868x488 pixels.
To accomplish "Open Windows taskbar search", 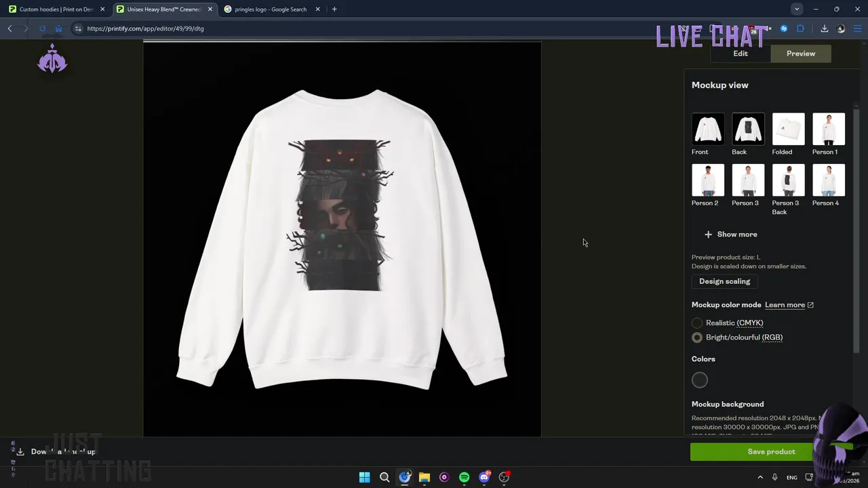I will click(384, 477).
